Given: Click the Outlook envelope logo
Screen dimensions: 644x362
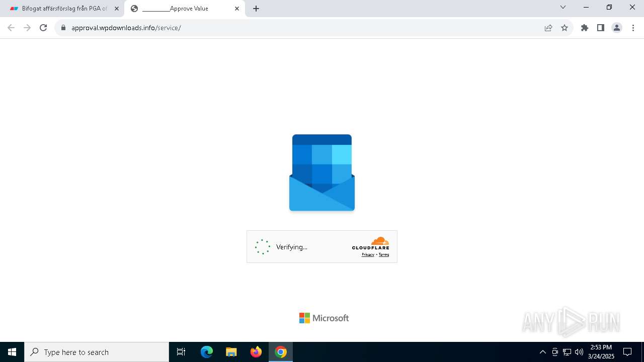Looking at the screenshot, I should coord(322,172).
